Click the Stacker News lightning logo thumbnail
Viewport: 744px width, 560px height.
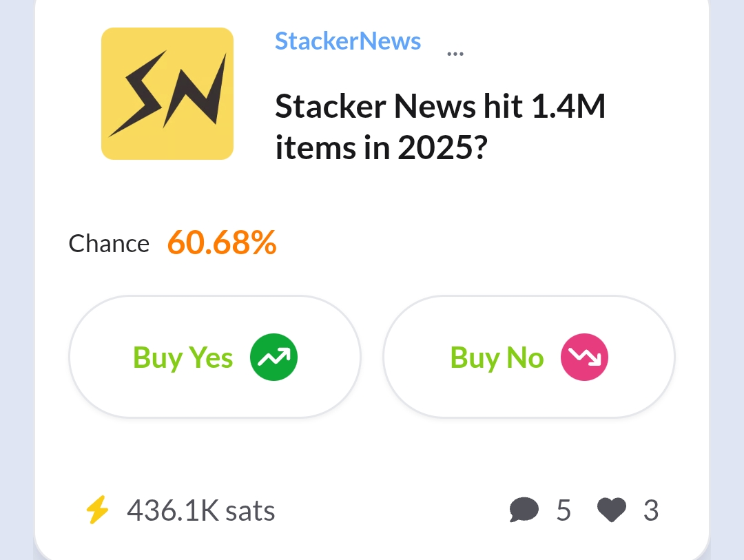(x=167, y=94)
